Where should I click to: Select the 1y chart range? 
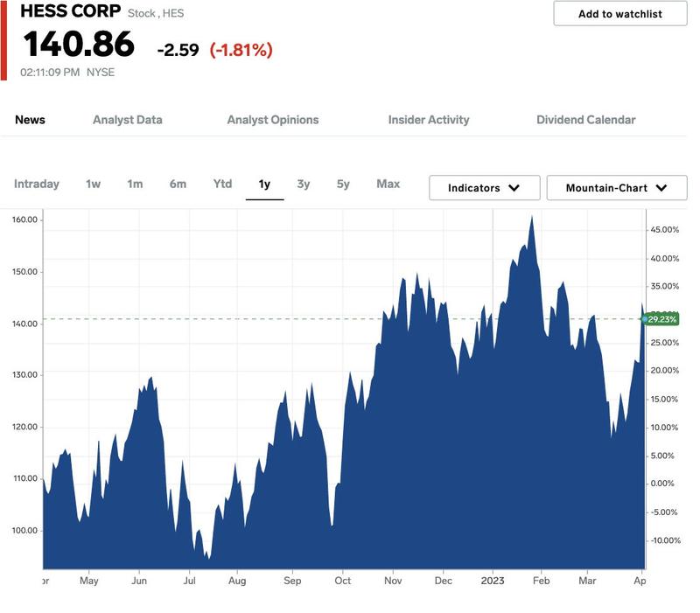[264, 184]
